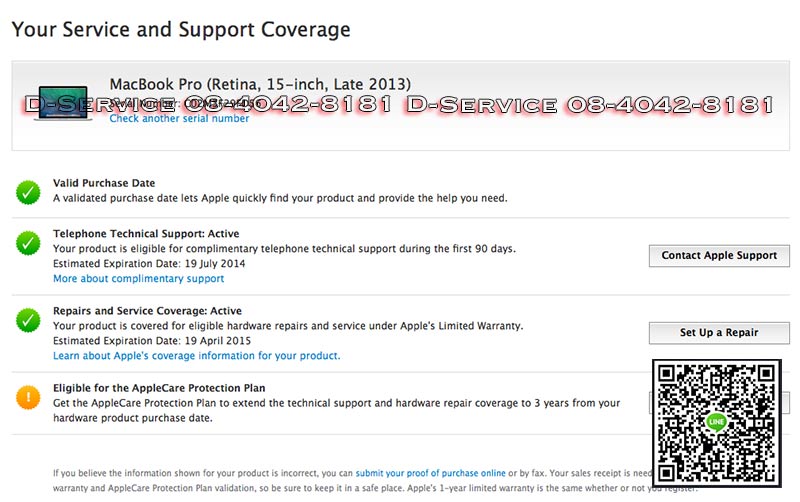The image size is (800, 502).
Task: Click the green LINE logo inside the QR code
Action: pos(715,421)
